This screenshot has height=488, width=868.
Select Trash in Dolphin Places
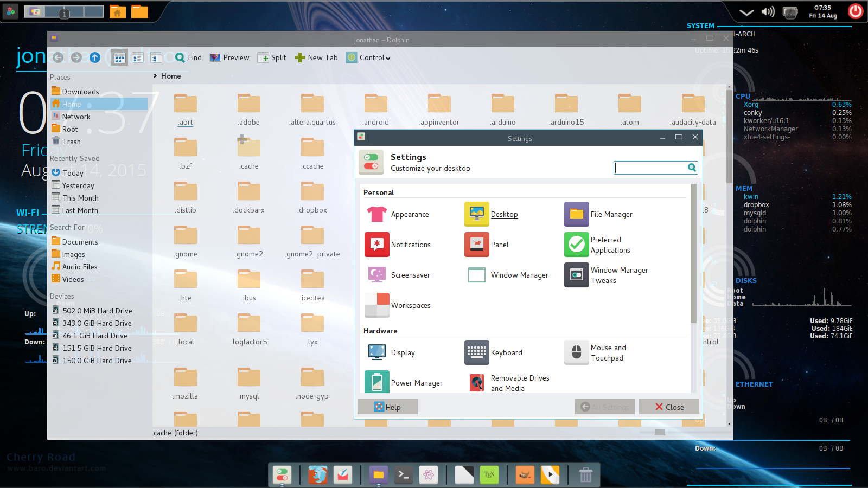99,142
